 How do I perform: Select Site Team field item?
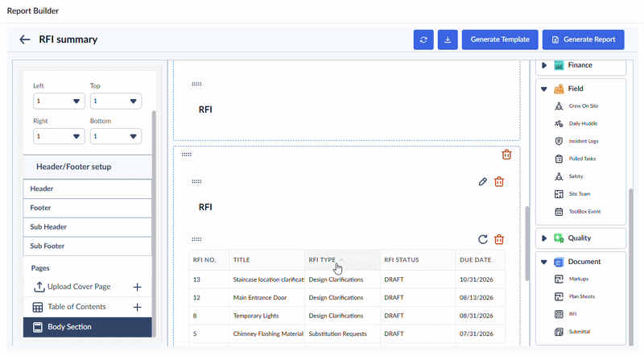tap(572, 194)
